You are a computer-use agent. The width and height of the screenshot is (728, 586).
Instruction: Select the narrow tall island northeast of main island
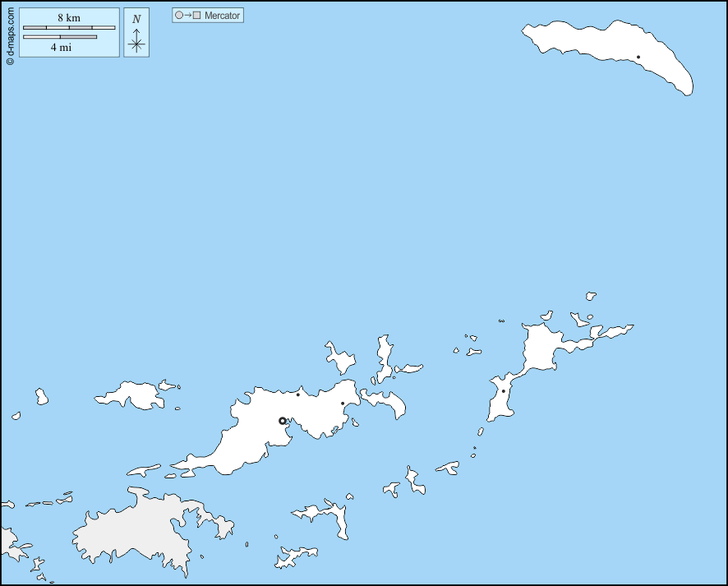coord(384,358)
